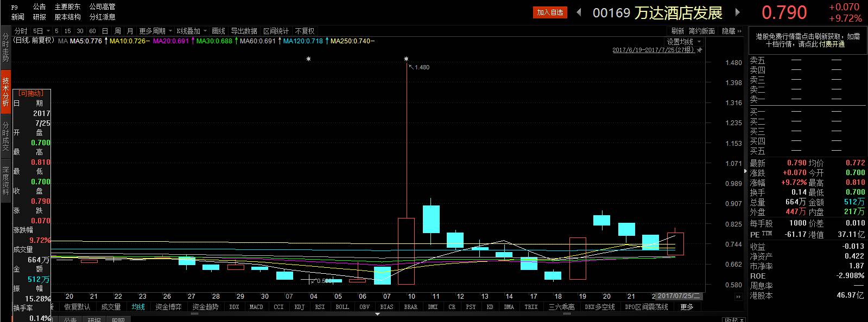Open 股本结构 share structure
Image resolution: width=868 pixels, height=322 pixels.
(x=67, y=17)
